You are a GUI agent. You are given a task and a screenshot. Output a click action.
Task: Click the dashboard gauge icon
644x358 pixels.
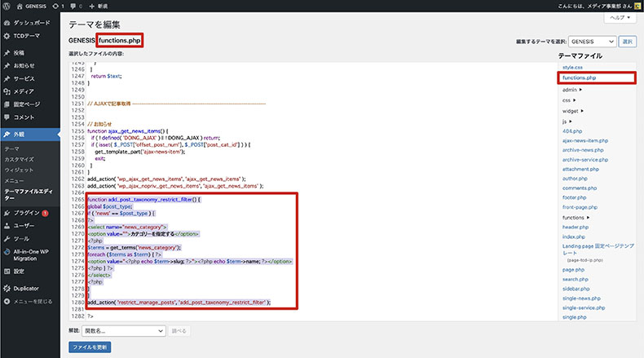point(7,23)
